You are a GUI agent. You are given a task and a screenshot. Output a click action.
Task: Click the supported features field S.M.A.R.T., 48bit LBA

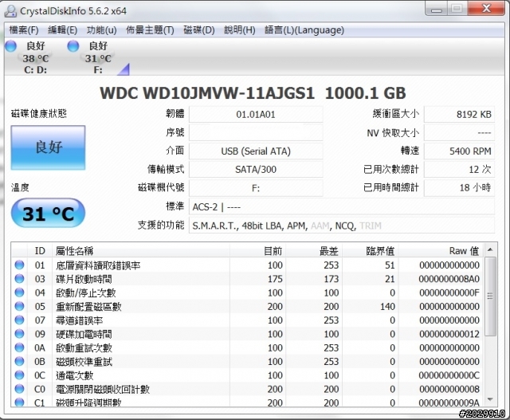pos(342,226)
